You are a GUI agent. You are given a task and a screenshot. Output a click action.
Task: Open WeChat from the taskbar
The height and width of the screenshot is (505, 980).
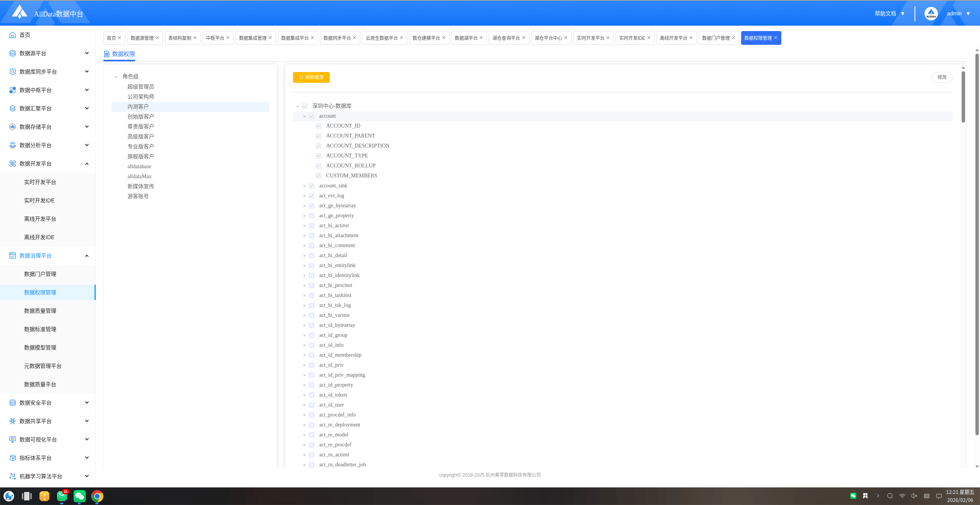(x=80, y=496)
